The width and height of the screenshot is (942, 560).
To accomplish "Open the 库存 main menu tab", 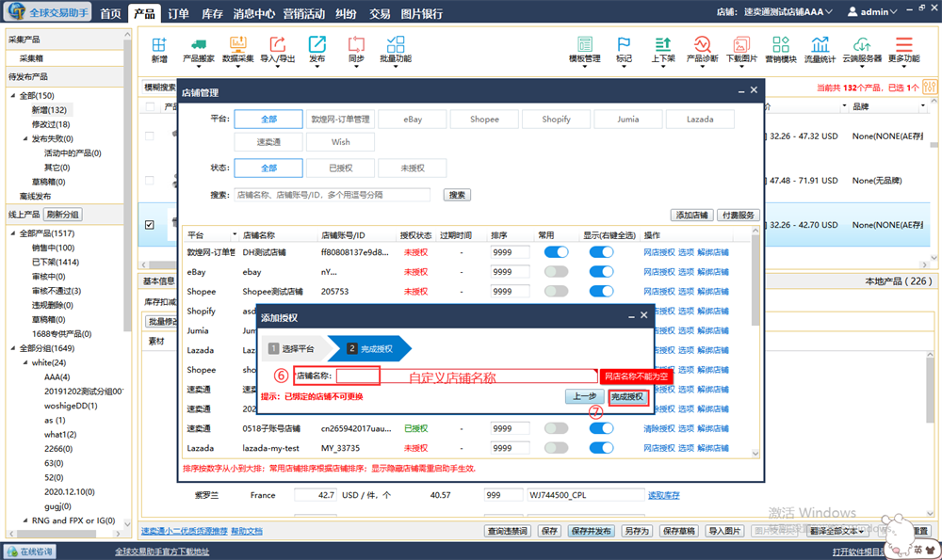I will [212, 13].
